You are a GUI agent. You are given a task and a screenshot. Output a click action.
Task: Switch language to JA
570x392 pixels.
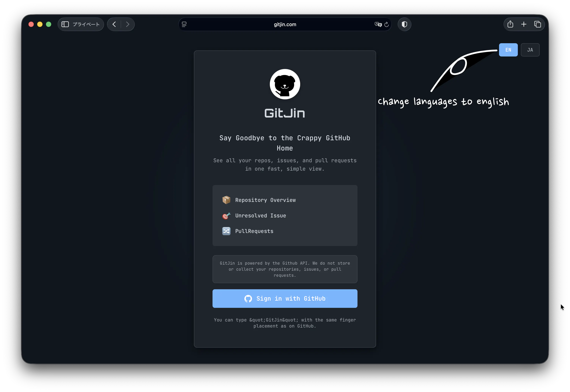(x=530, y=50)
